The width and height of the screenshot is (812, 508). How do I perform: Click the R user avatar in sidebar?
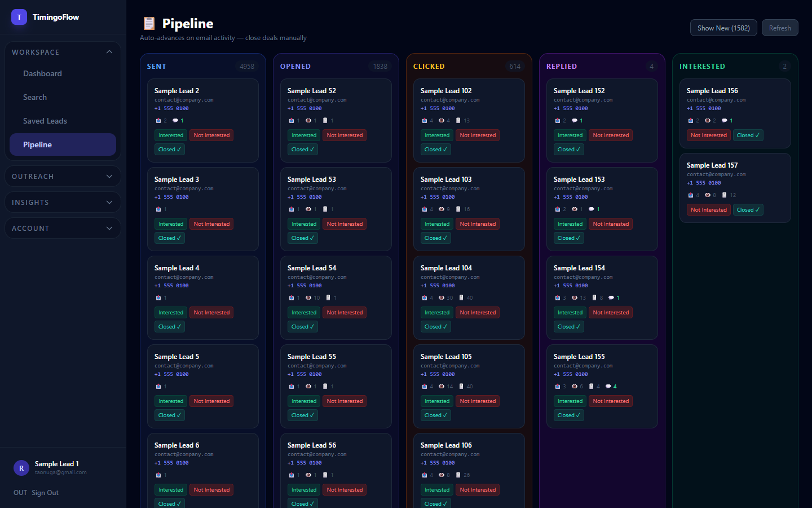[x=21, y=468]
